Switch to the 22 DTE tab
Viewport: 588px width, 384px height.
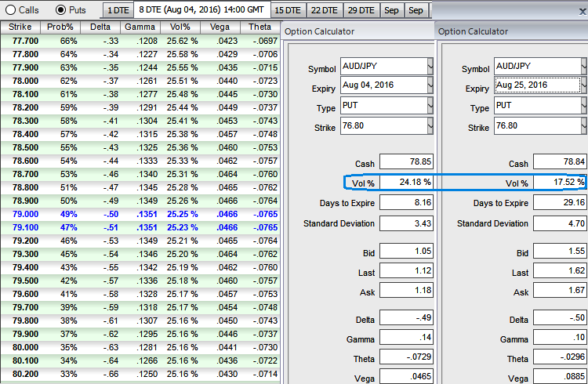tap(323, 11)
